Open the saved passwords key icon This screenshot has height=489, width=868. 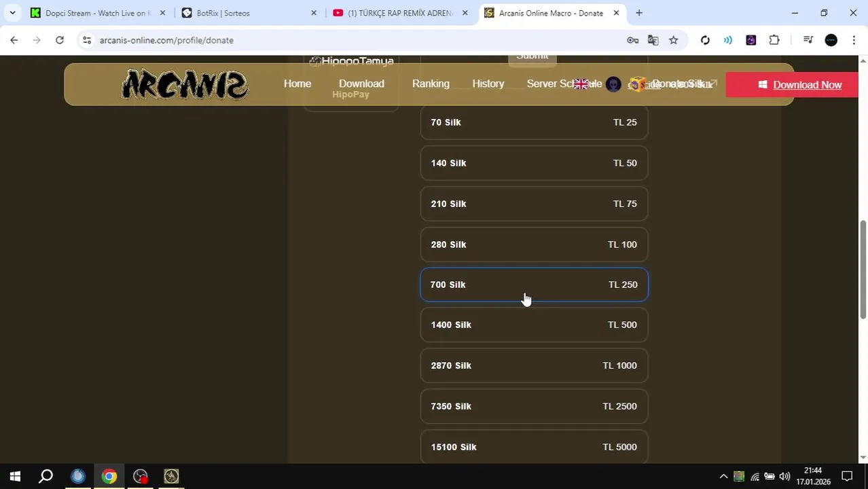pos(632,40)
